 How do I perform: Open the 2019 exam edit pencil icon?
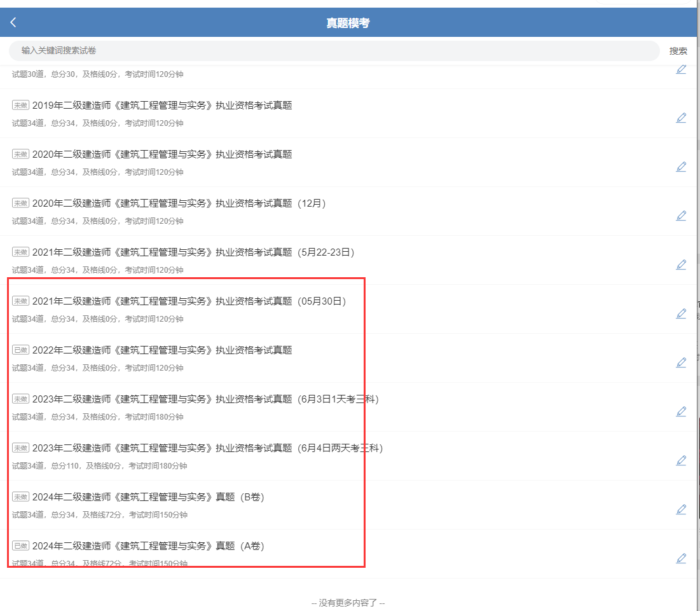681,118
